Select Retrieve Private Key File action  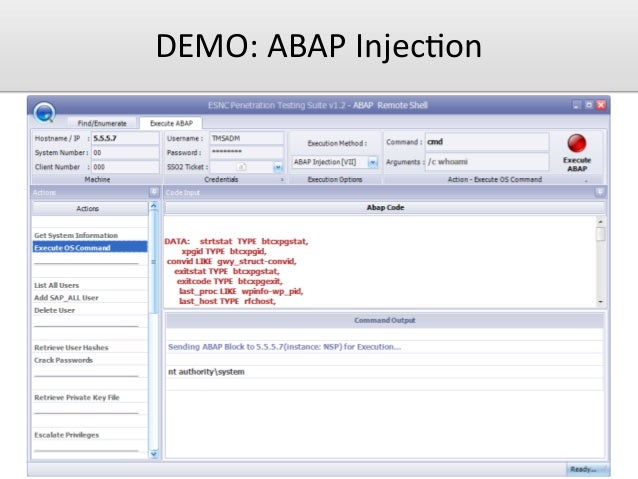coord(90,398)
